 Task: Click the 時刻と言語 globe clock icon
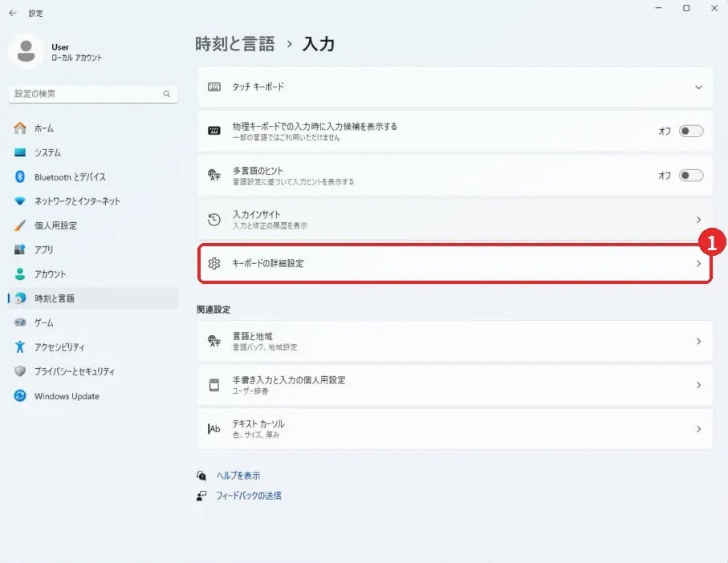pos(20,298)
